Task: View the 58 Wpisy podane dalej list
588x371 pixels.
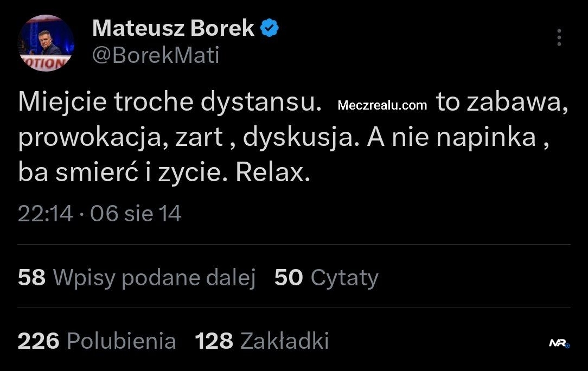Action: tap(136, 278)
